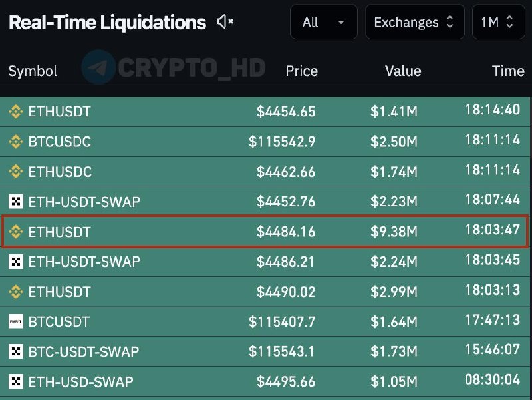
Task: Click the OKX icon beside ETH-USD-SWAP
Action: pyautogui.click(x=15, y=382)
